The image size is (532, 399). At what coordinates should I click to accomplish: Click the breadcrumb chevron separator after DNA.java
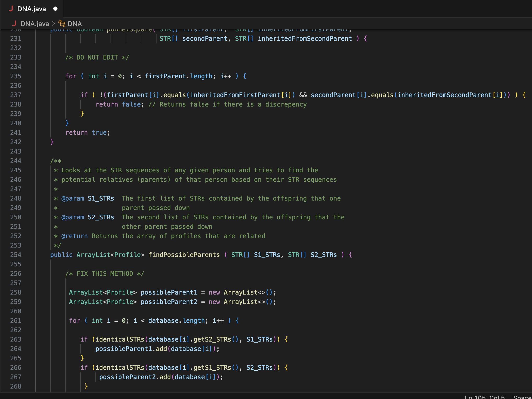pos(54,24)
